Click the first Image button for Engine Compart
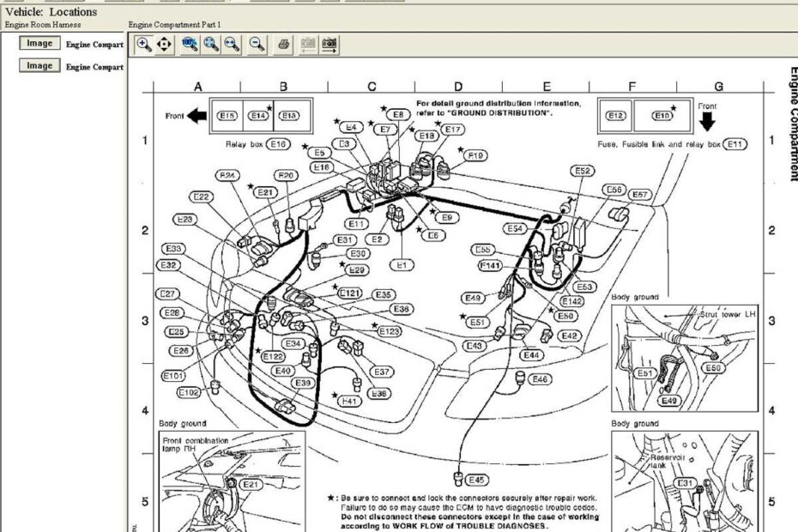Image resolution: width=798 pixels, height=532 pixels. pyautogui.click(x=38, y=44)
